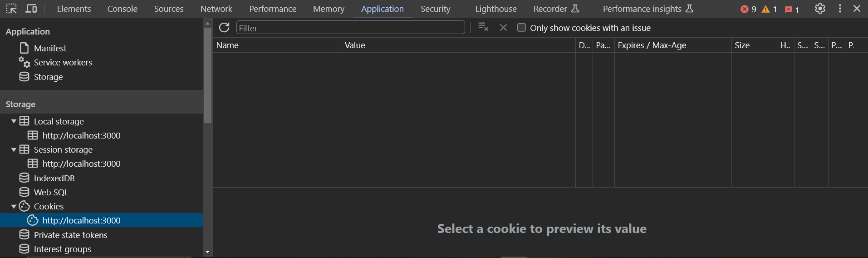Enable Only show cookies with an issue
Image resolution: width=868 pixels, height=258 pixels.
(521, 28)
